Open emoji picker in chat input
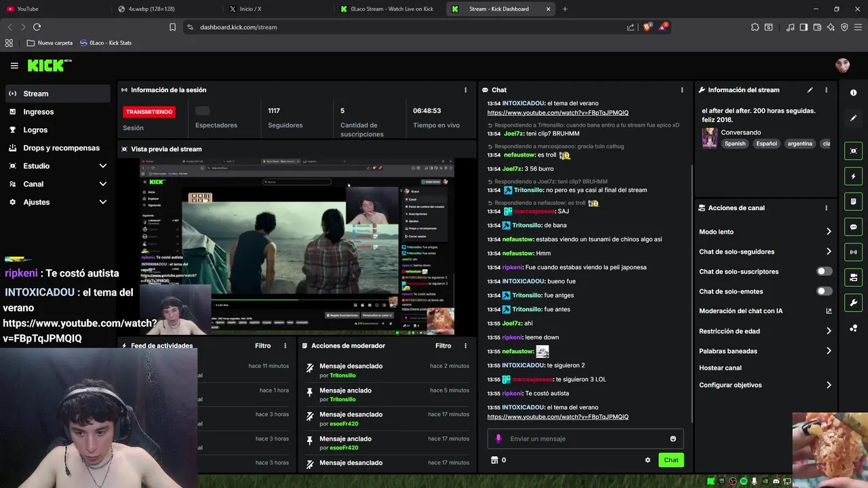 coord(673,439)
